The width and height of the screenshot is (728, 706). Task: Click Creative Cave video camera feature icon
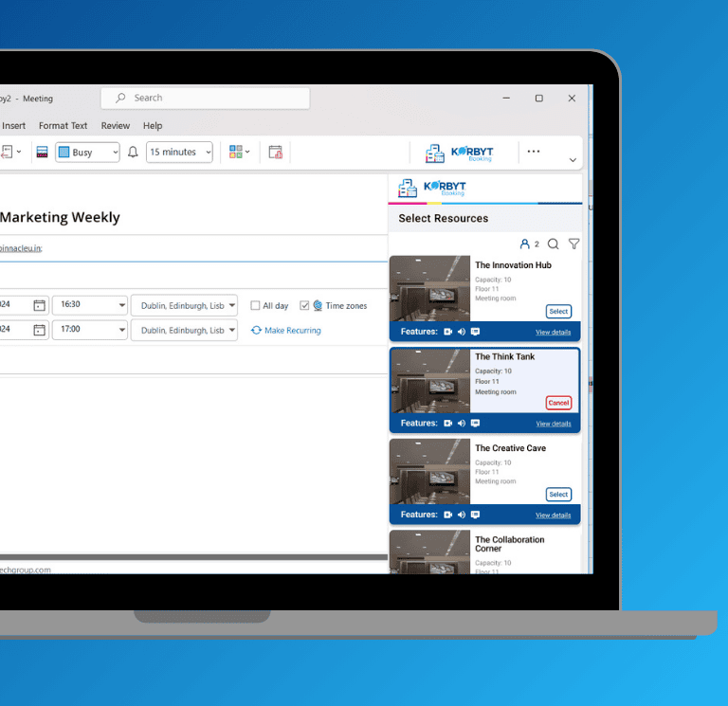(x=448, y=515)
